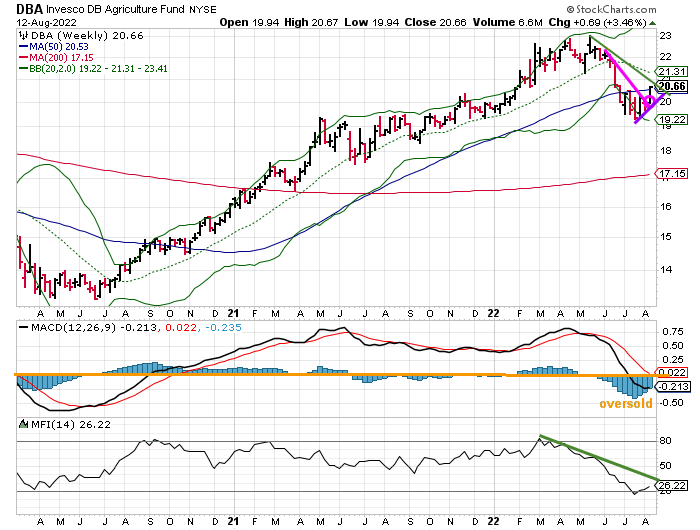Click the 22 year marker on price chart axis

pos(493,313)
